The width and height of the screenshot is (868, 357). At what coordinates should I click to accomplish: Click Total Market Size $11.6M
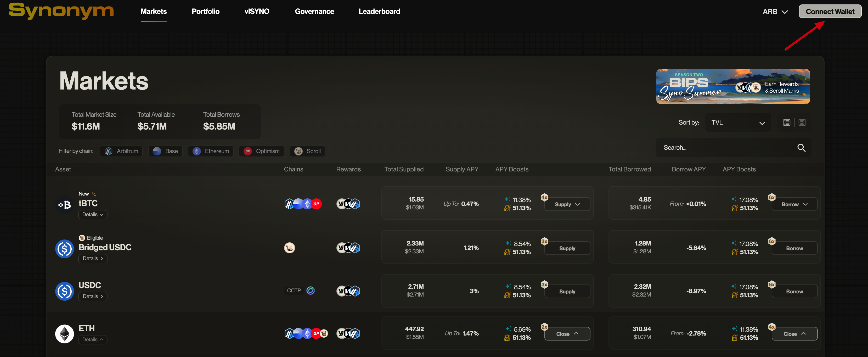tap(94, 121)
